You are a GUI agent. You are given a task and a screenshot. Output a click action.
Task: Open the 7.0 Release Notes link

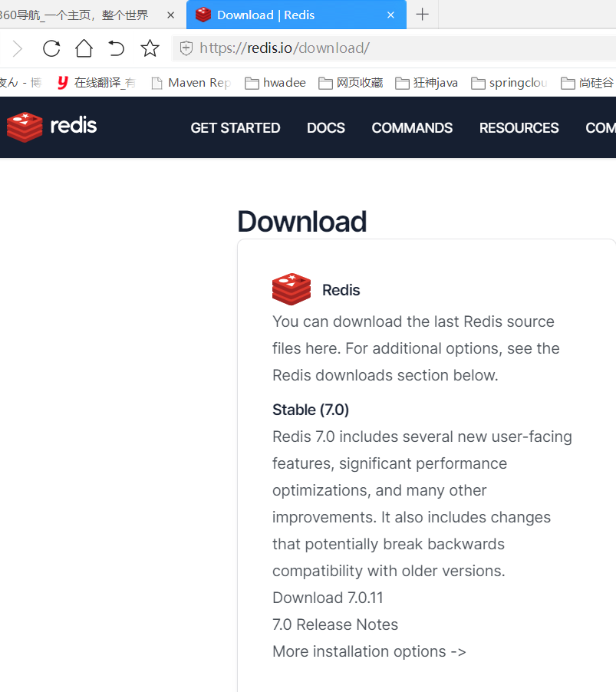(x=335, y=624)
